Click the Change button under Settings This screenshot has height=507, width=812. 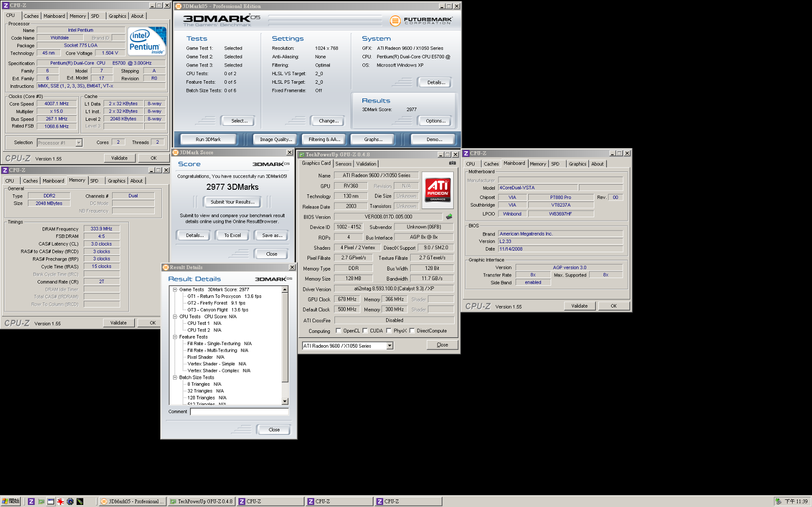point(328,121)
